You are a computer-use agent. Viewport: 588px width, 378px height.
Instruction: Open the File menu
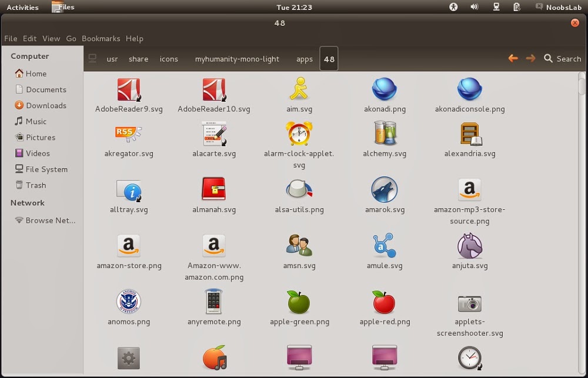tap(11, 39)
